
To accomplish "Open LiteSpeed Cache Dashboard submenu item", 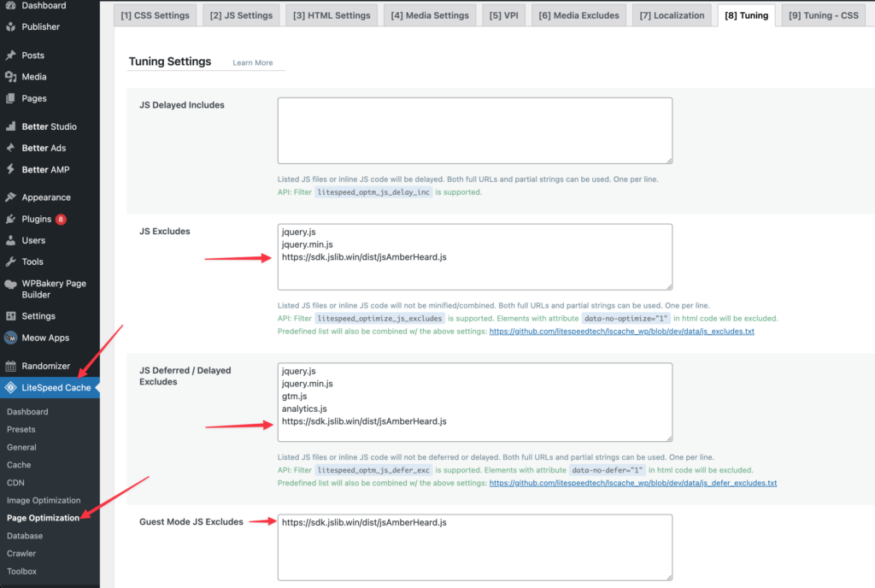I will [x=27, y=412].
